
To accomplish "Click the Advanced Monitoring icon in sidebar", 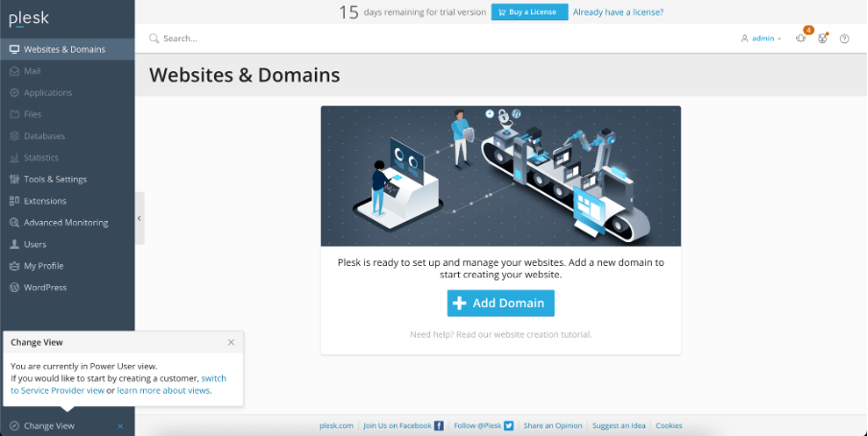I will [x=14, y=222].
